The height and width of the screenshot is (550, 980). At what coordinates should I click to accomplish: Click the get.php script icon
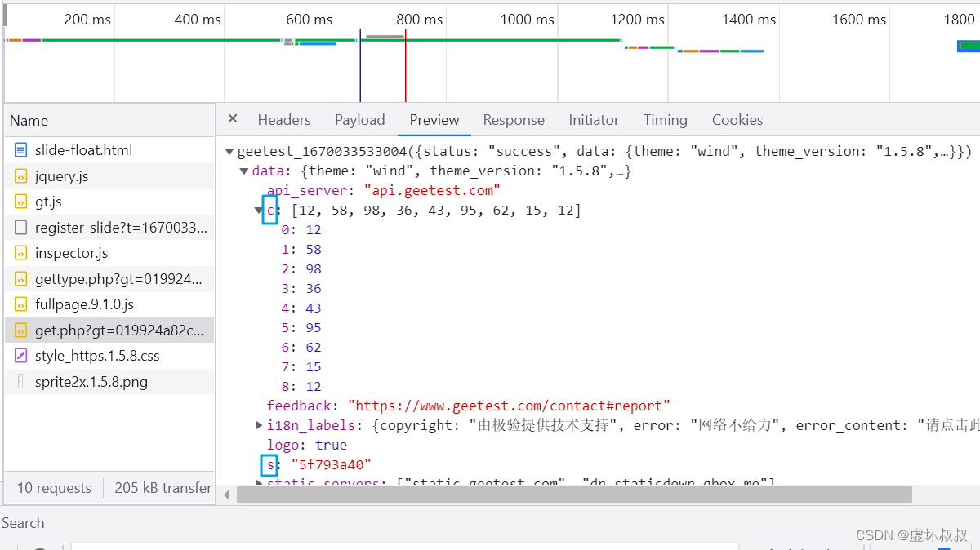coord(20,330)
